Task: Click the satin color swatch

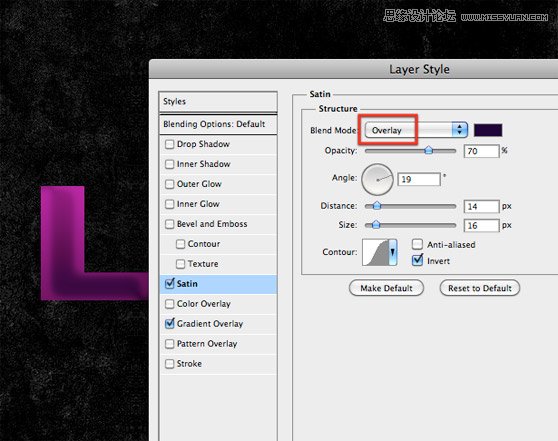Action: tap(488, 130)
